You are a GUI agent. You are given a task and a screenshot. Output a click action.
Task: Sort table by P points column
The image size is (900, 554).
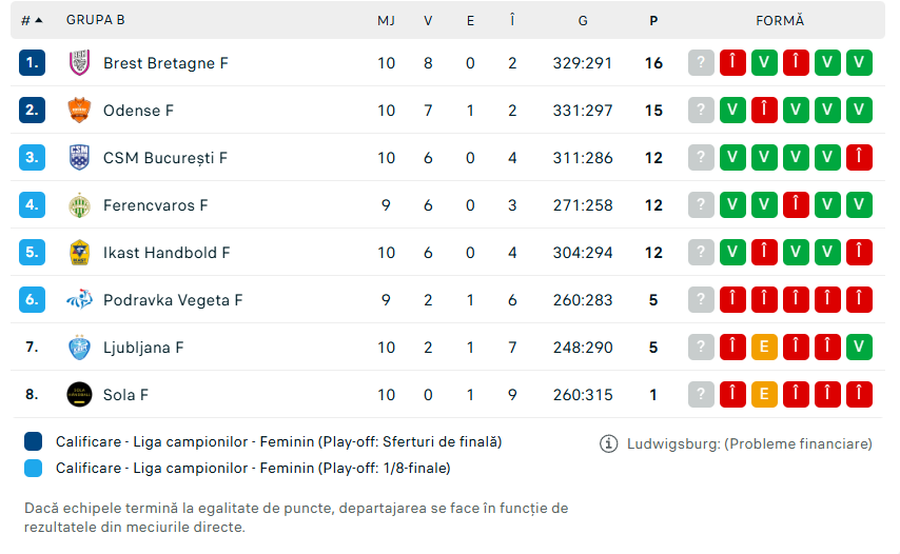pyautogui.click(x=653, y=20)
